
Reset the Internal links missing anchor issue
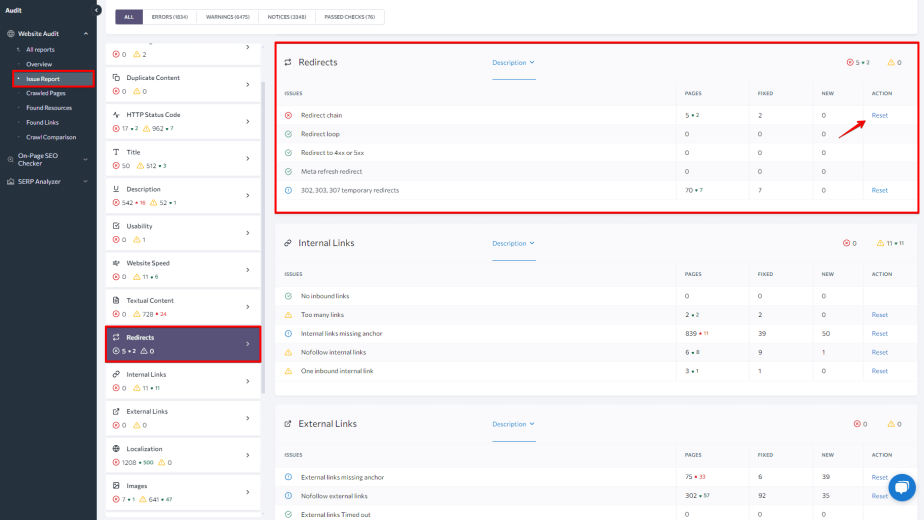[879, 334]
